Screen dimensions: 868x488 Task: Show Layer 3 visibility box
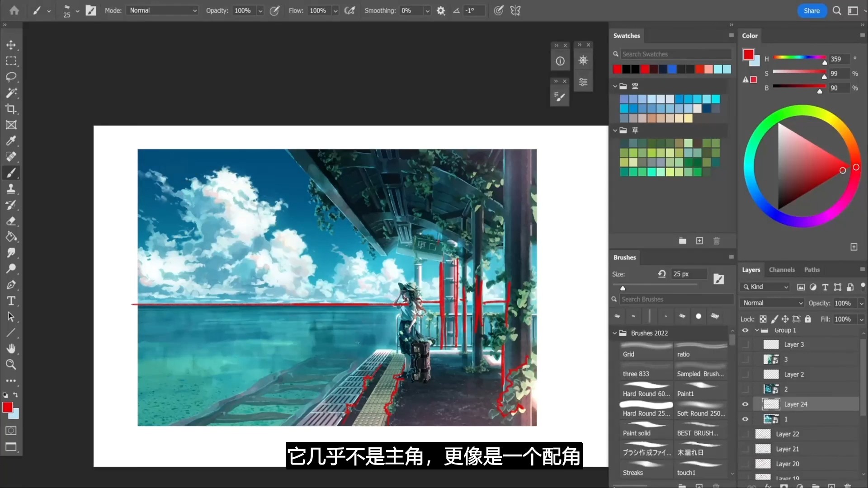pyautogui.click(x=745, y=344)
